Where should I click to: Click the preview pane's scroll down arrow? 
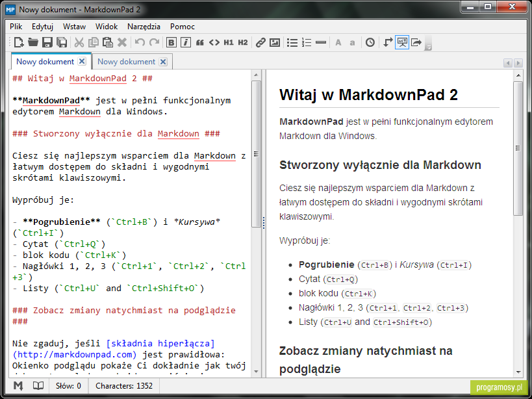518,372
